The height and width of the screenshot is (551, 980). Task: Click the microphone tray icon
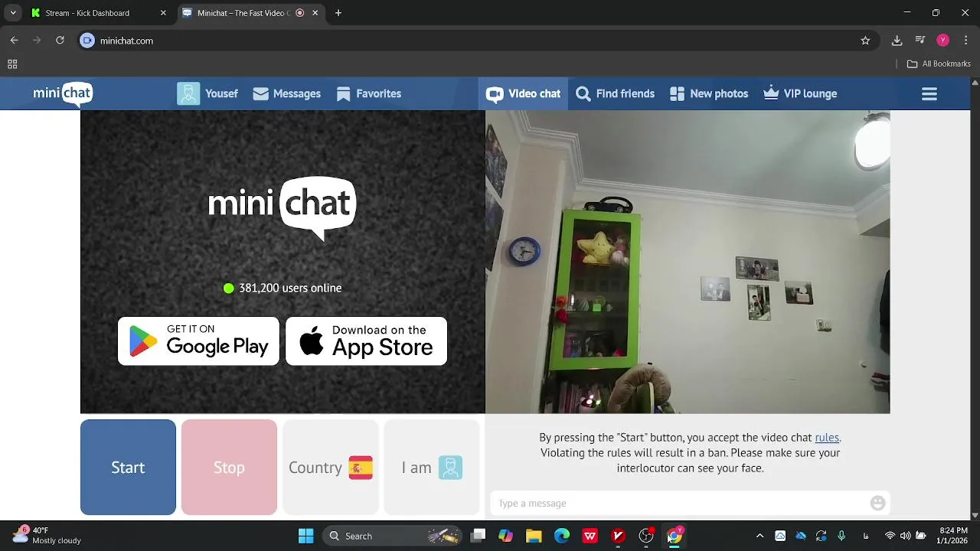pyautogui.click(x=841, y=536)
